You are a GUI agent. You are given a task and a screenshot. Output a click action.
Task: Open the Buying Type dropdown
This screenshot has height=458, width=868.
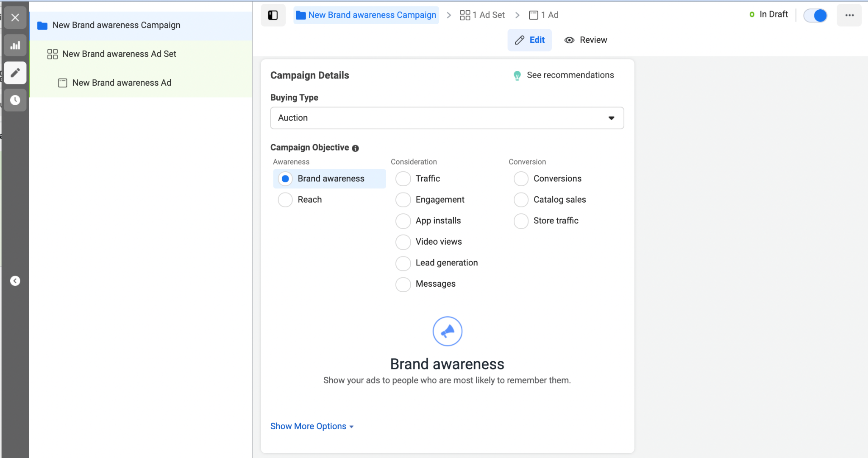(447, 118)
